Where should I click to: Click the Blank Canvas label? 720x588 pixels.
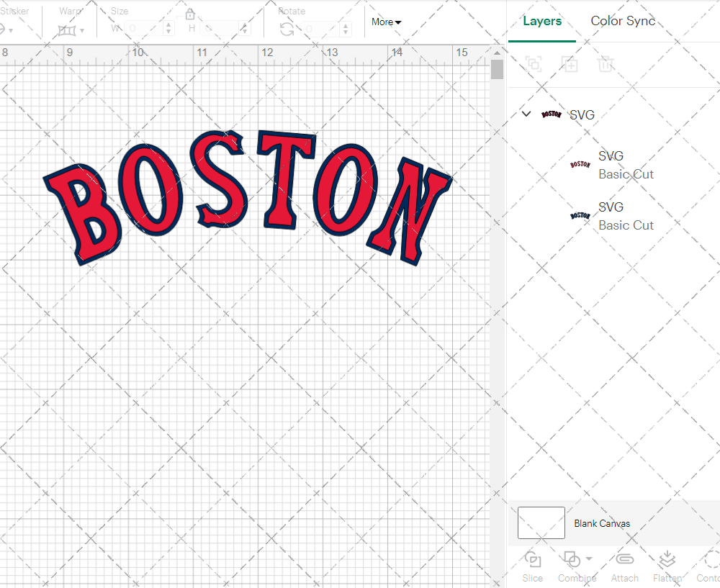(x=601, y=523)
